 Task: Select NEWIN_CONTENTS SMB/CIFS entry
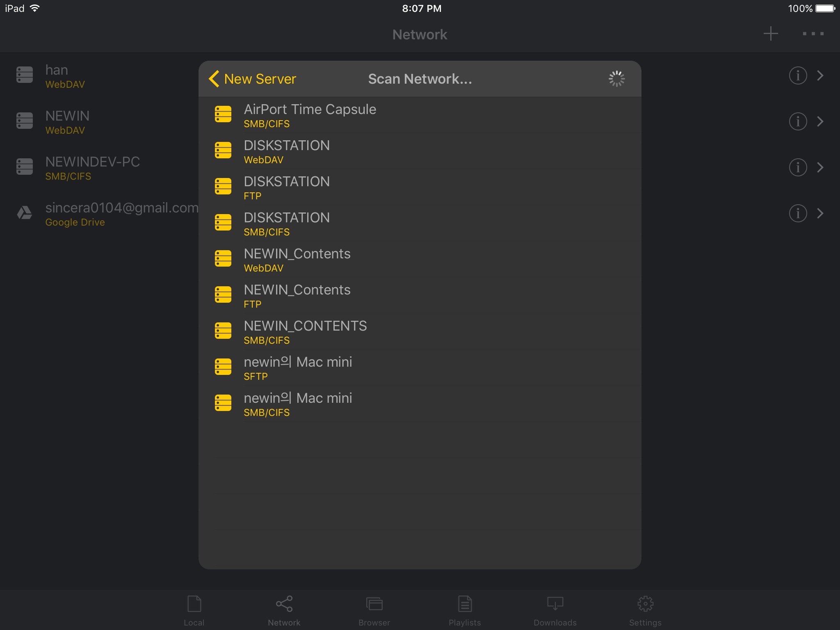pos(420,331)
